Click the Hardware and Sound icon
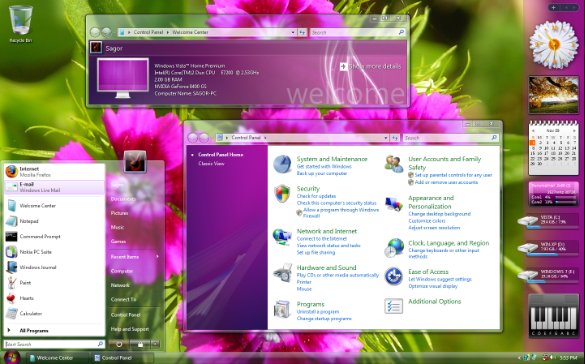Viewport: 585px width, 364px height. click(282, 273)
